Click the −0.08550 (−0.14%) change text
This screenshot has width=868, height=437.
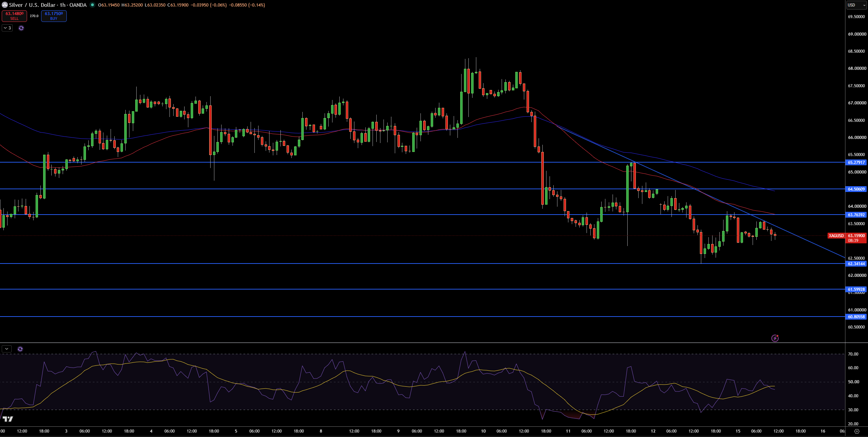coord(247,5)
